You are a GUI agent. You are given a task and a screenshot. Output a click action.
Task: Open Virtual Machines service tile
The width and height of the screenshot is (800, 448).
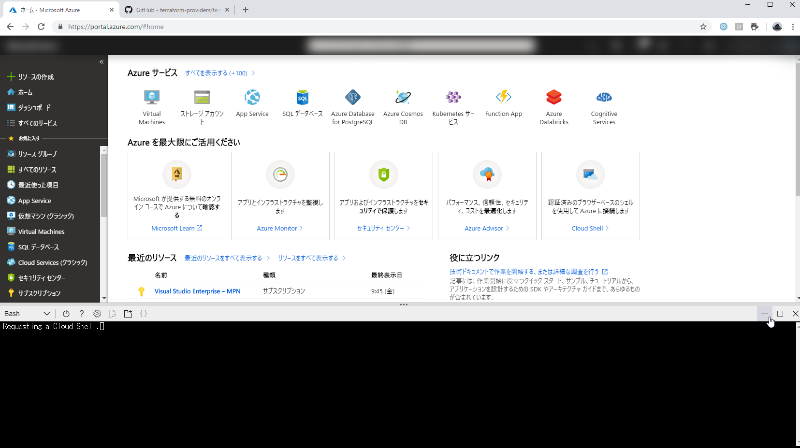[x=152, y=107]
